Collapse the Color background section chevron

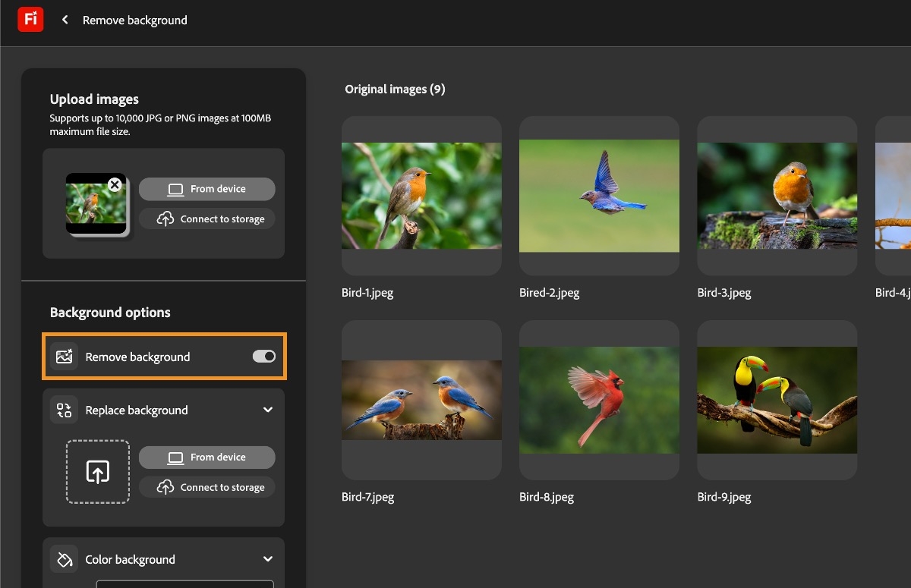point(268,559)
